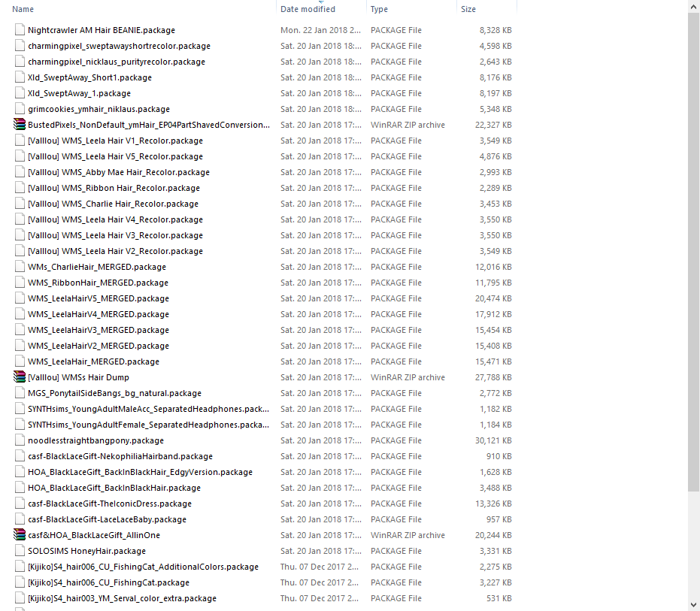Sort files by the Size column header
Viewport: 700px width, 611px height.
(x=468, y=9)
